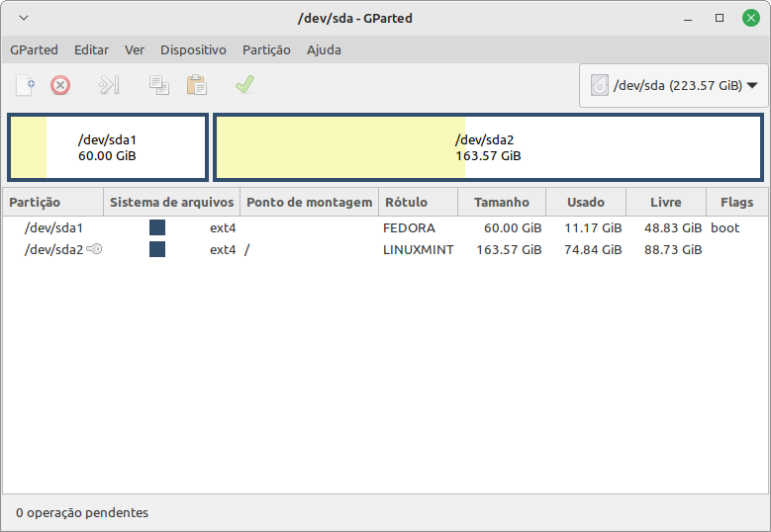Screen dimensions: 771x532
Task: Sort by Ponto de montagem column header
Action: (x=309, y=202)
